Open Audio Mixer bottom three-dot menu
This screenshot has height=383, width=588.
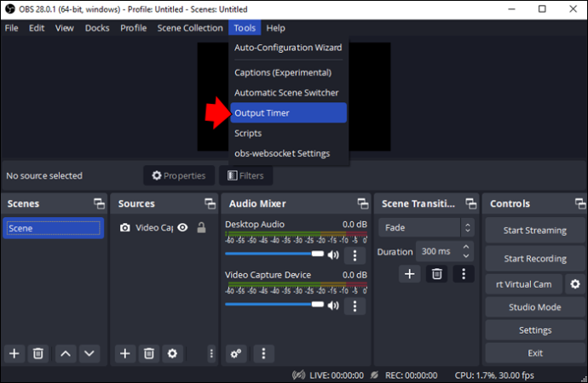263,353
